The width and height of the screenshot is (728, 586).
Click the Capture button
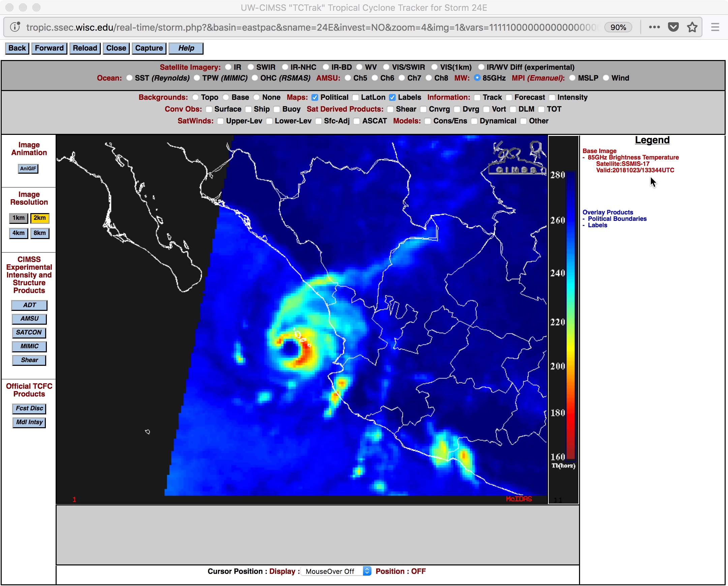tap(149, 48)
